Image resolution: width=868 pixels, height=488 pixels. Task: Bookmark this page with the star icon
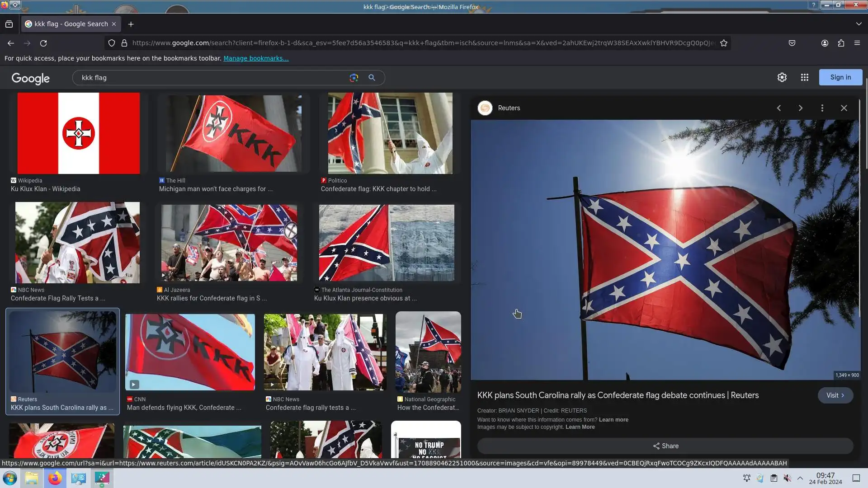click(x=723, y=43)
